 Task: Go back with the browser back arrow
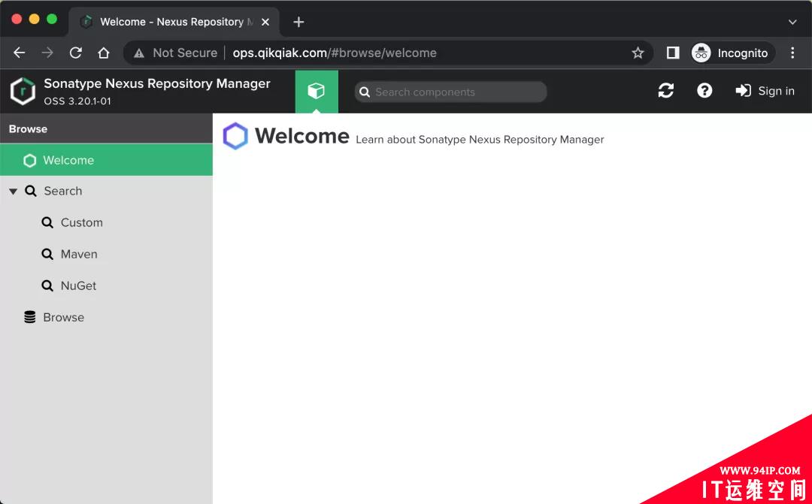click(19, 53)
